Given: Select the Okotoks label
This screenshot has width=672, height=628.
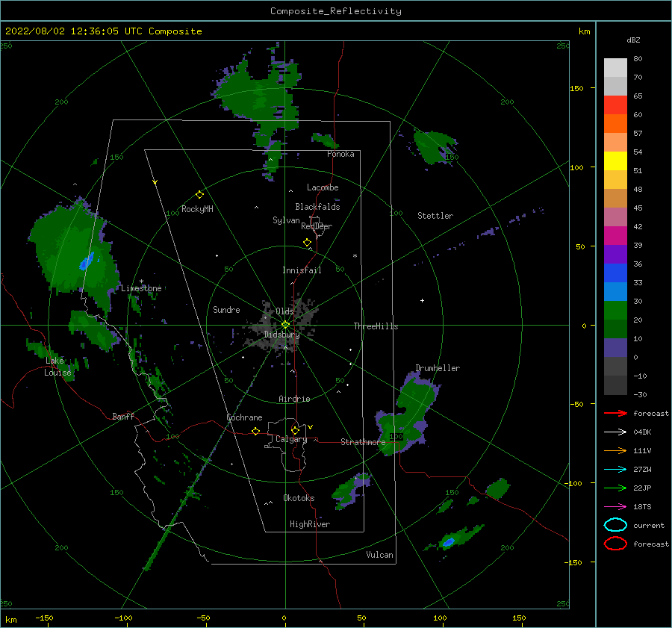Looking at the screenshot, I should (x=299, y=498).
